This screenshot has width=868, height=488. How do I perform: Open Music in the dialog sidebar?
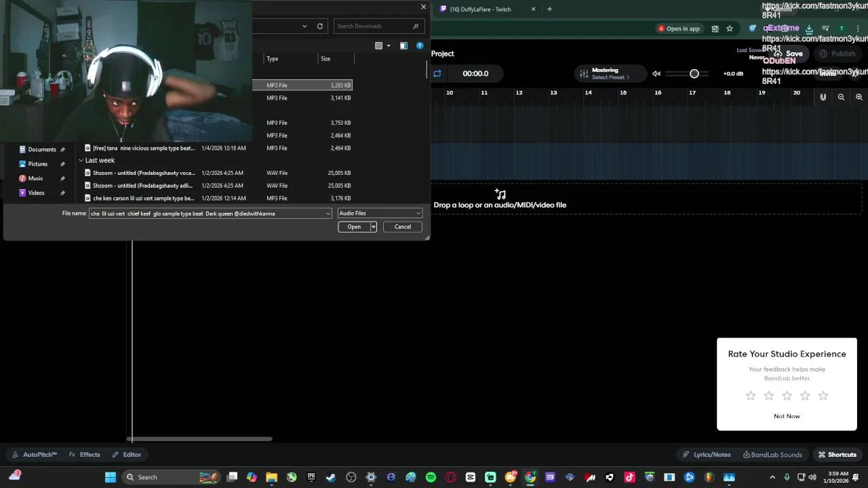pyautogui.click(x=35, y=178)
